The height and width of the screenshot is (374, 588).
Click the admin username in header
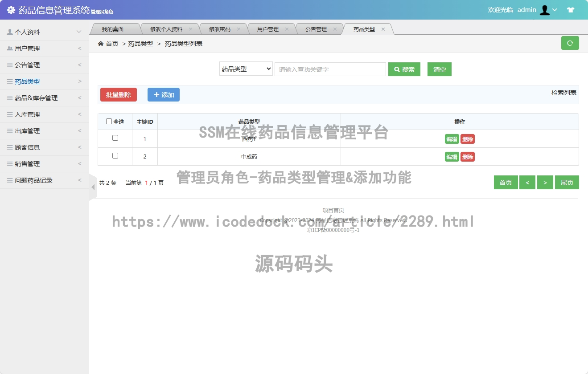[527, 10]
